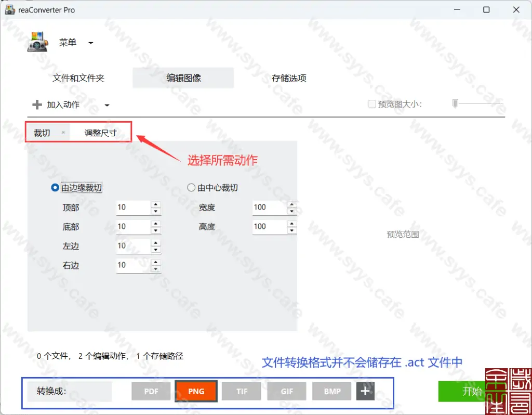Expand the 加入动作 dropdown arrow
The height and width of the screenshot is (415, 532).
click(107, 105)
